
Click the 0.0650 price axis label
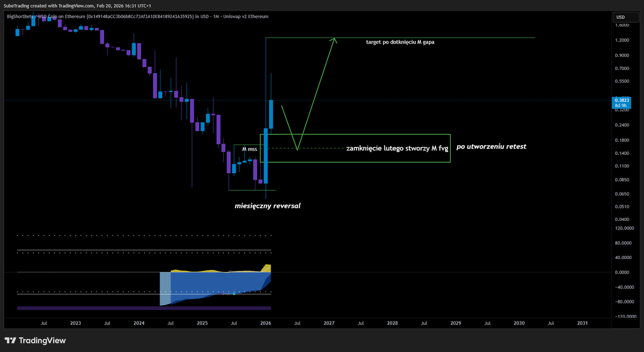coord(622,194)
